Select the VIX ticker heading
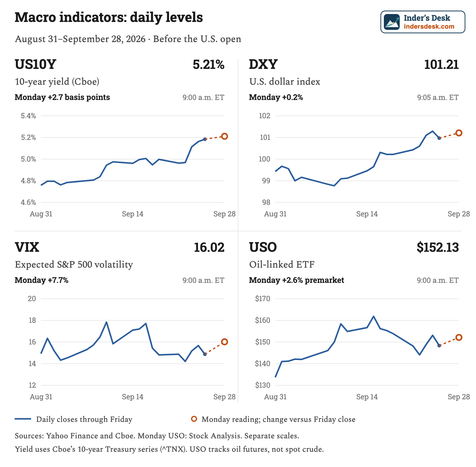 pos(27,247)
